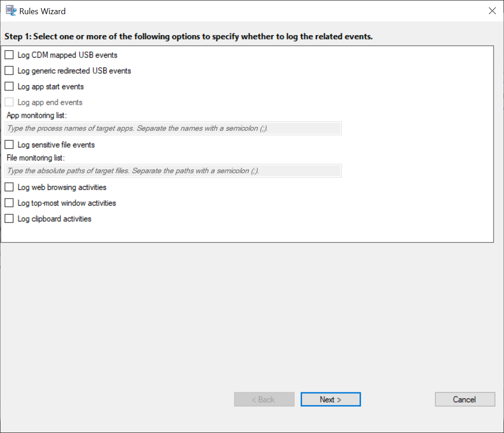Focus the target file paths text field

coord(173,171)
